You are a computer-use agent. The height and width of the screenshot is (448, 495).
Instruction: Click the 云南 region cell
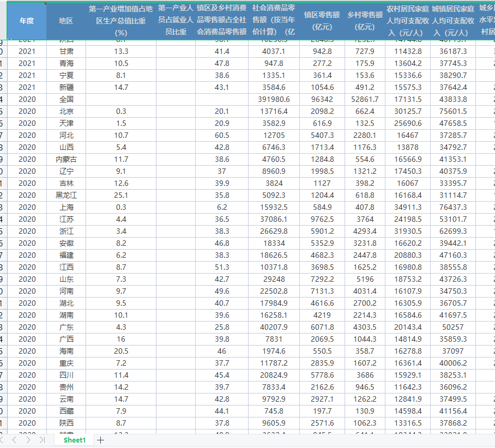click(66, 399)
